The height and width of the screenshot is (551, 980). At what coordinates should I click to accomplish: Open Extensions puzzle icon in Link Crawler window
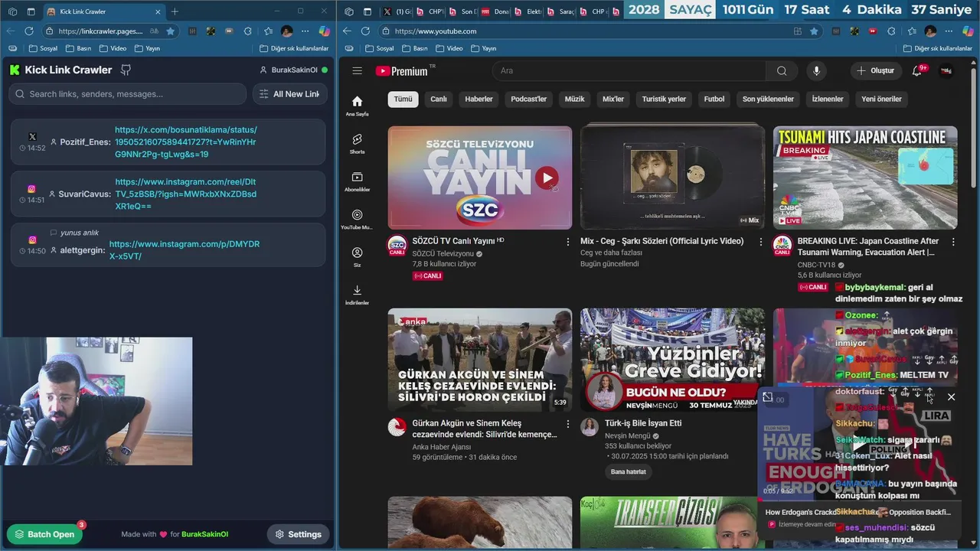tap(247, 31)
